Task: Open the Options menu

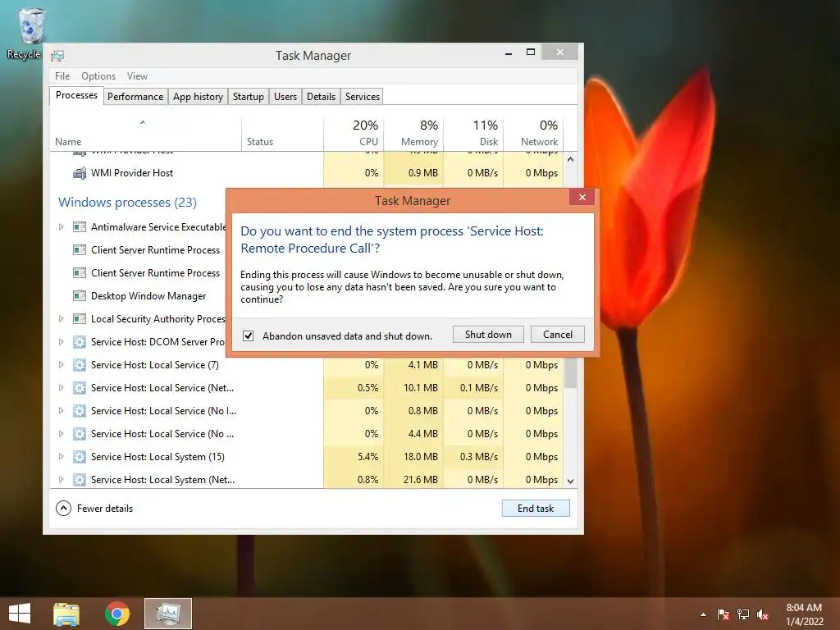Action: click(x=98, y=76)
